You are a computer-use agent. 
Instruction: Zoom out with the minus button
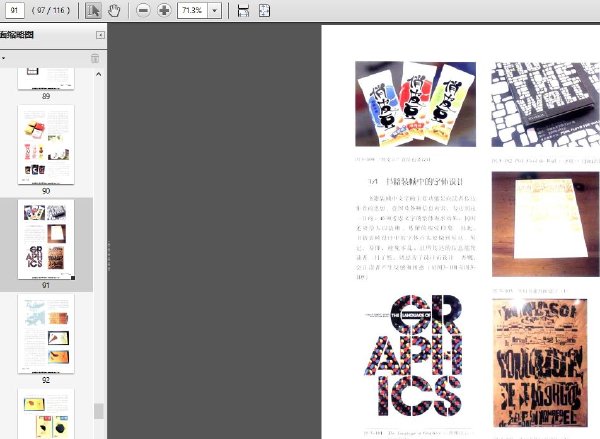[x=143, y=10]
